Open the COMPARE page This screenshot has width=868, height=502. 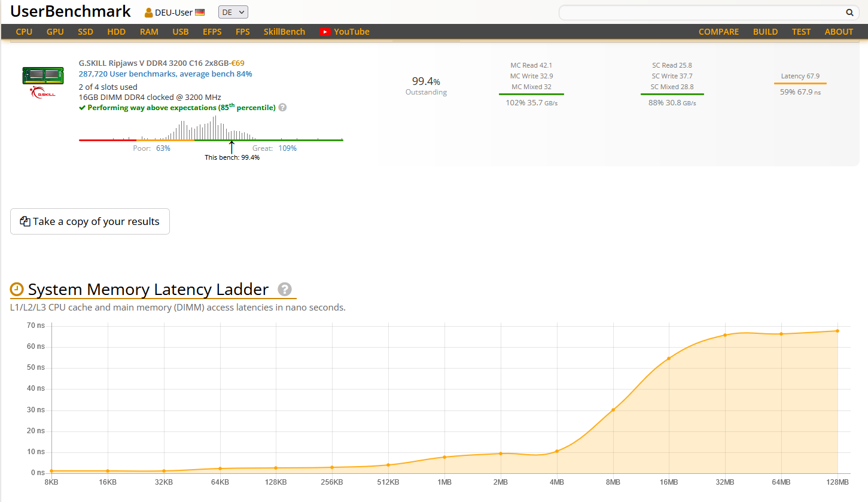(718, 32)
